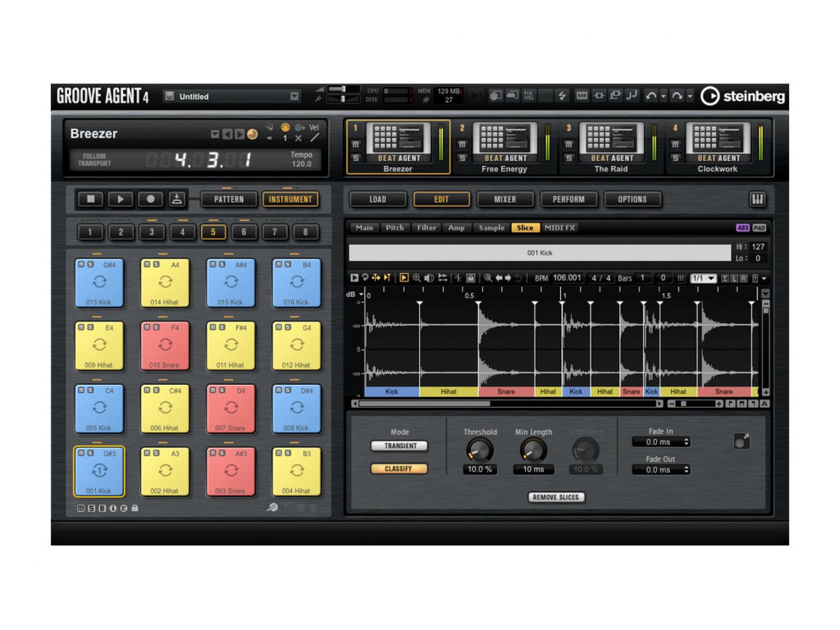Click the zoom magnifier icon in slice toolbar
Viewport: 840px width, 630px height.
(417, 278)
